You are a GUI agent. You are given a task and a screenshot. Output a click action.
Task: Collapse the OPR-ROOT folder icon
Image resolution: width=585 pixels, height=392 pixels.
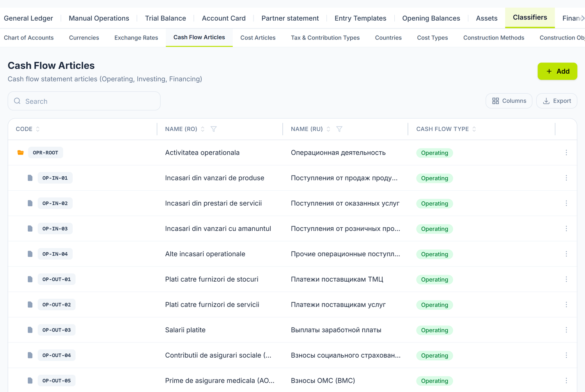point(21,153)
